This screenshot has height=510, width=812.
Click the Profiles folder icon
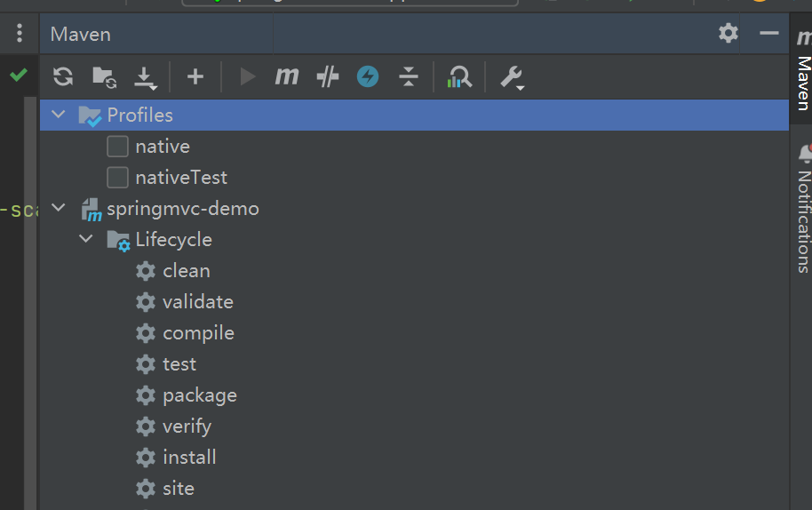(90, 116)
